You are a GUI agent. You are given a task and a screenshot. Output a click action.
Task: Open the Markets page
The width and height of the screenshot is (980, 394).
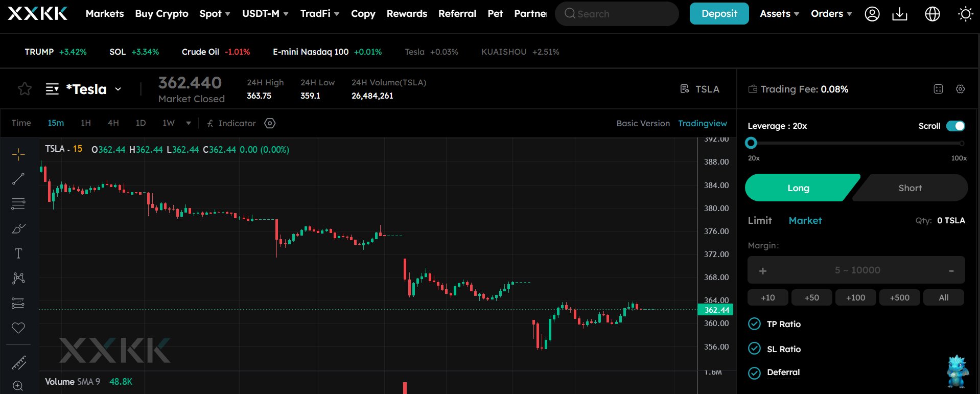coord(105,14)
